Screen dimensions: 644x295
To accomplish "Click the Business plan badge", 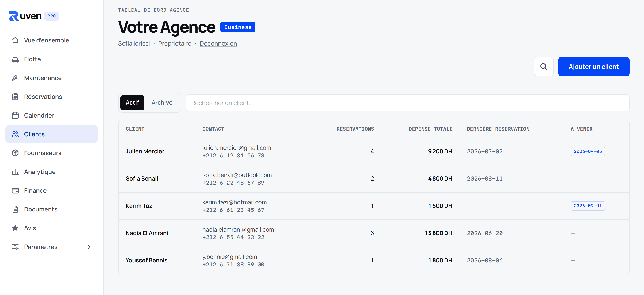I will pos(237,27).
